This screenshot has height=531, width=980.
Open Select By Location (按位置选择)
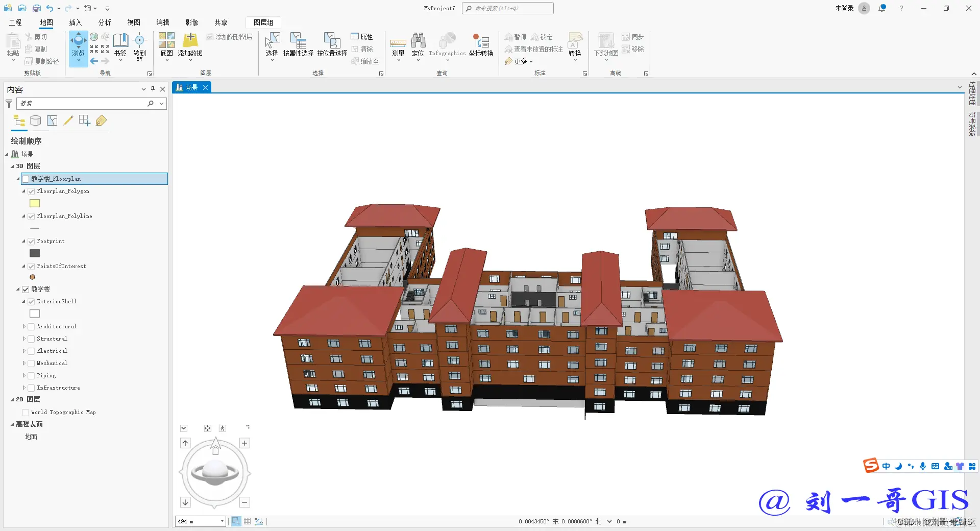(332, 45)
